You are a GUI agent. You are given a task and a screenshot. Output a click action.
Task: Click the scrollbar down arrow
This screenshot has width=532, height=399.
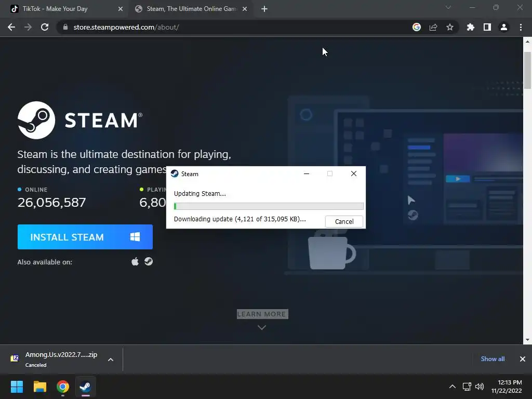pos(527,340)
